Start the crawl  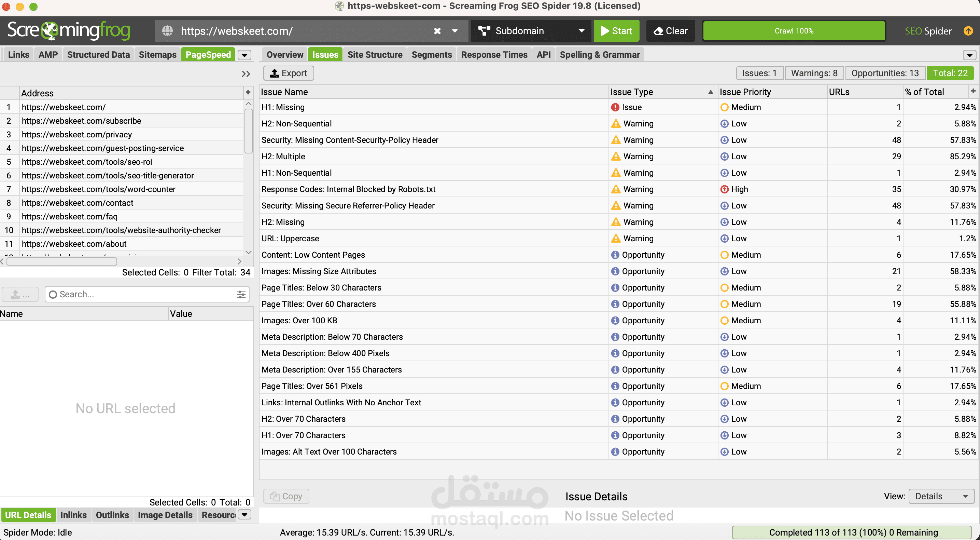pyautogui.click(x=616, y=31)
